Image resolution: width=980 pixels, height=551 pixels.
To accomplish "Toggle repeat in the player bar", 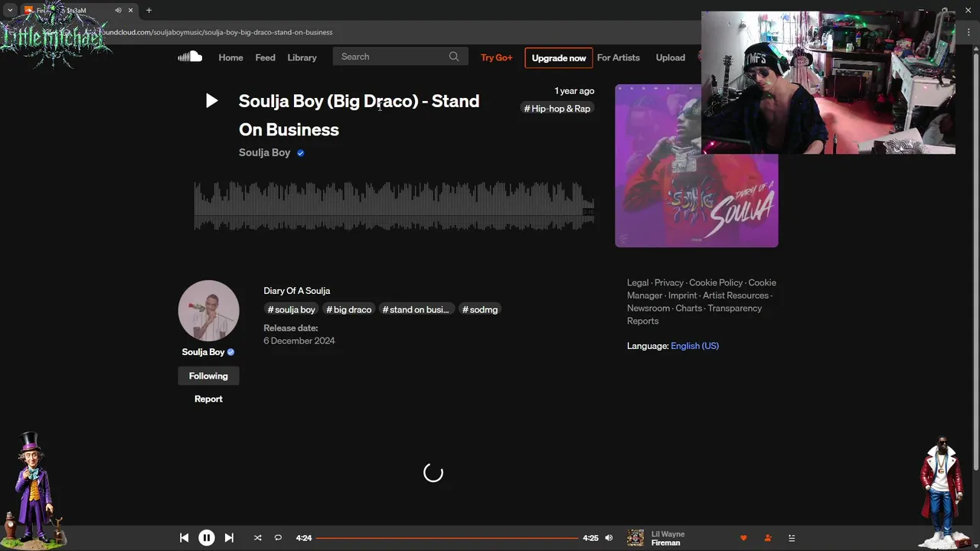I will point(278,538).
